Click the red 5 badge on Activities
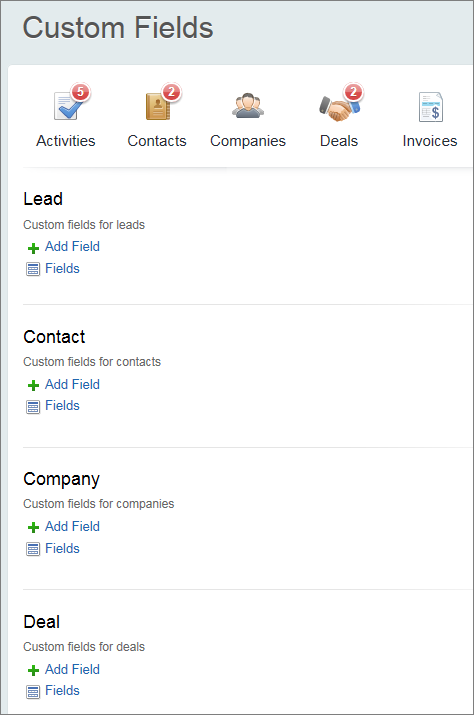This screenshot has width=474, height=715. coord(80,92)
